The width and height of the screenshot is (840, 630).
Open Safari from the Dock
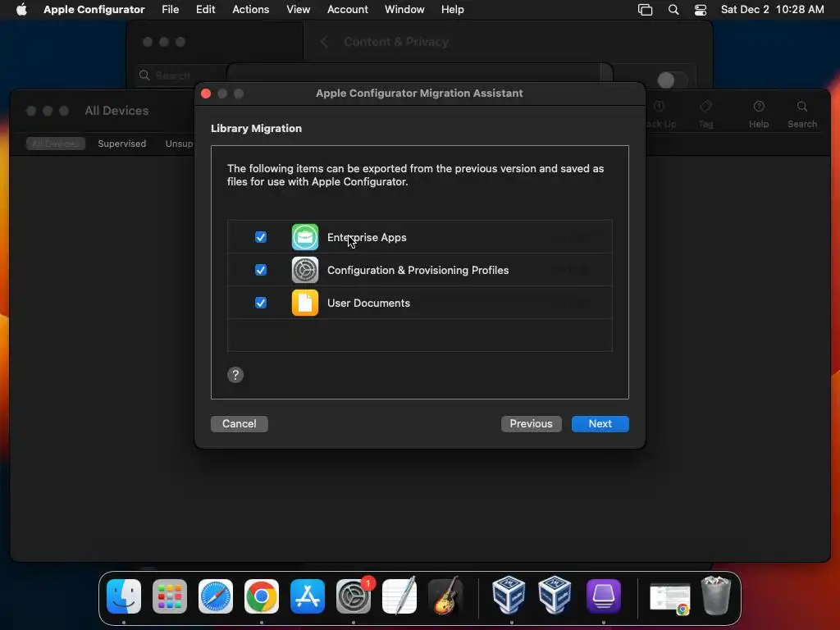[x=216, y=596]
